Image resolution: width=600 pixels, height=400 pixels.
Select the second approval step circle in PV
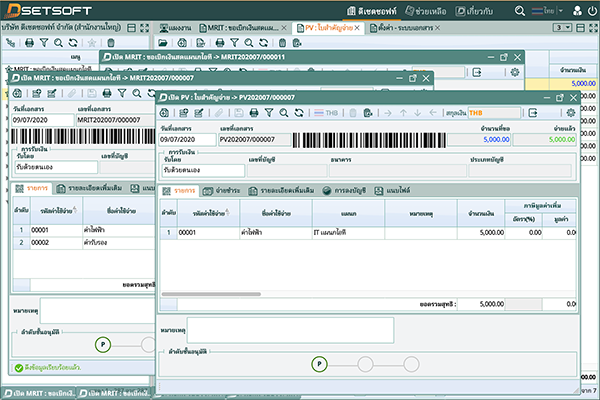tap(365, 363)
